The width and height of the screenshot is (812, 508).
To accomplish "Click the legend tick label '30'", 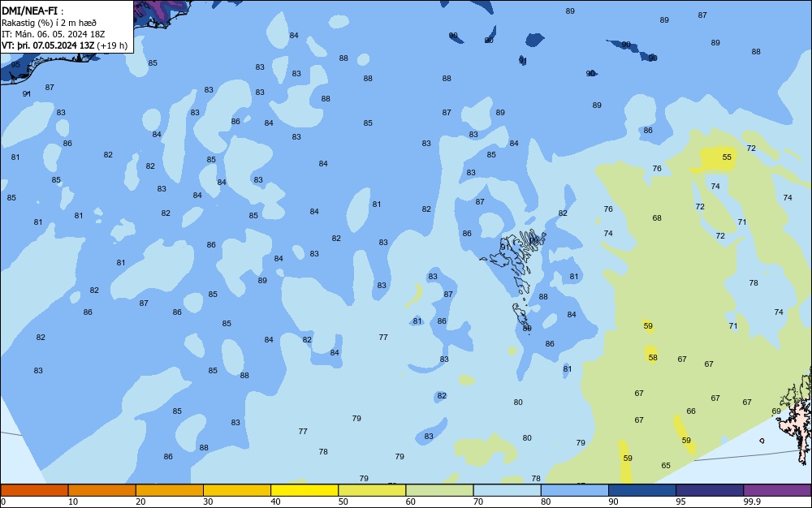I will [208, 502].
